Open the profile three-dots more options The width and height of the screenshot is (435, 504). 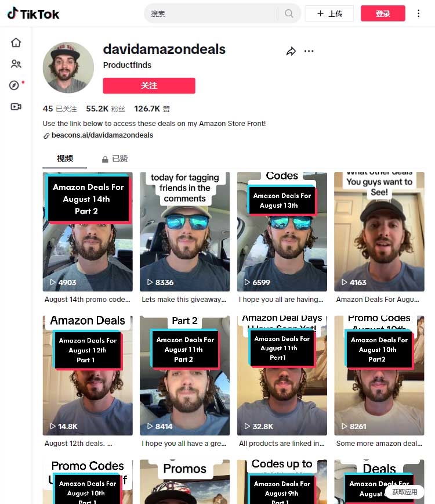click(x=309, y=51)
